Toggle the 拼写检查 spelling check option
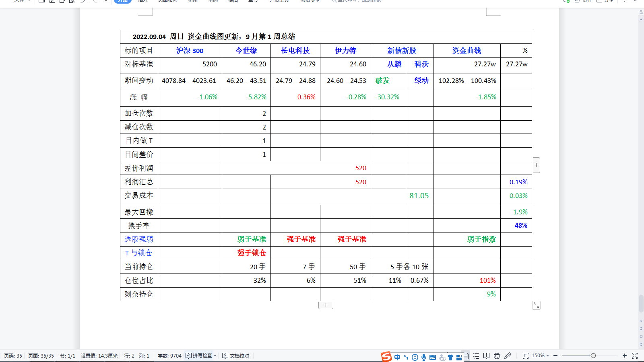Viewport: 644px width, 362px height. pos(200,356)
